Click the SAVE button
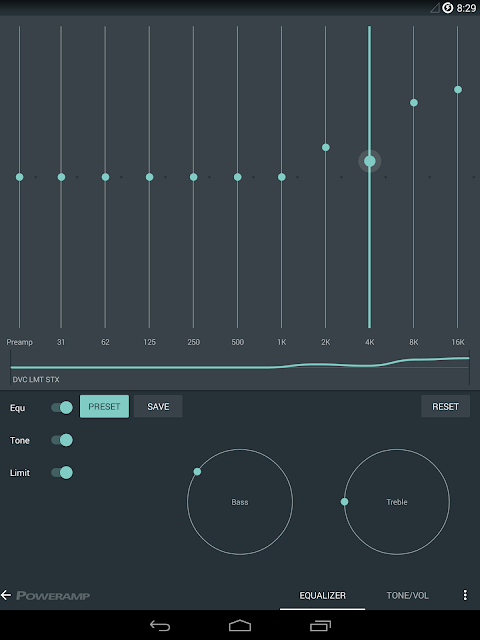The width and height of the screenshot is (480, 640). [x=158, y=407]
